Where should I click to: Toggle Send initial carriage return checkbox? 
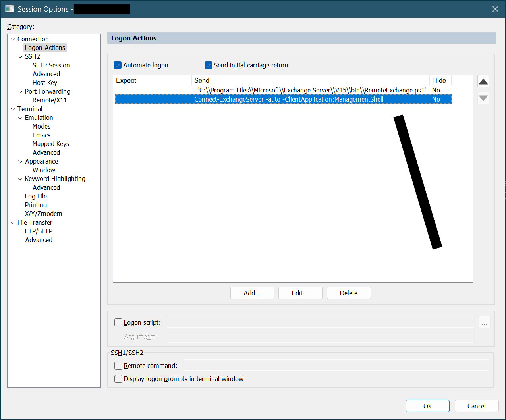tap(209, 65)
